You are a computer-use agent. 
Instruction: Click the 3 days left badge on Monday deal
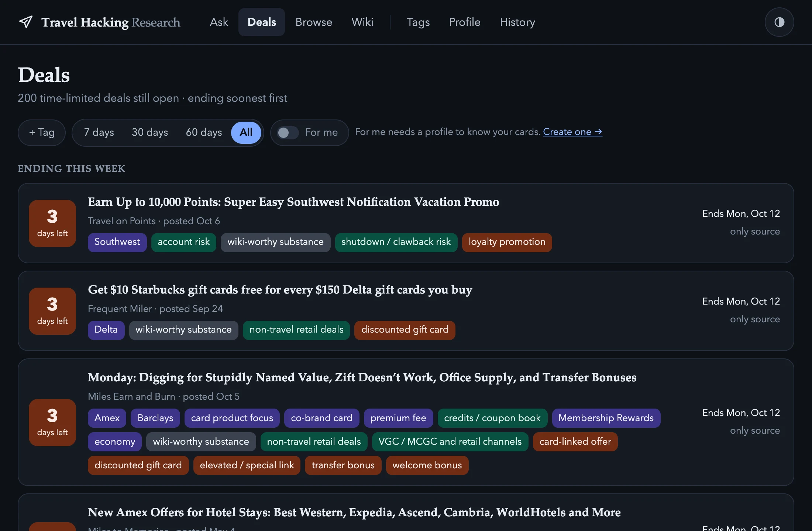pos(52,423)
